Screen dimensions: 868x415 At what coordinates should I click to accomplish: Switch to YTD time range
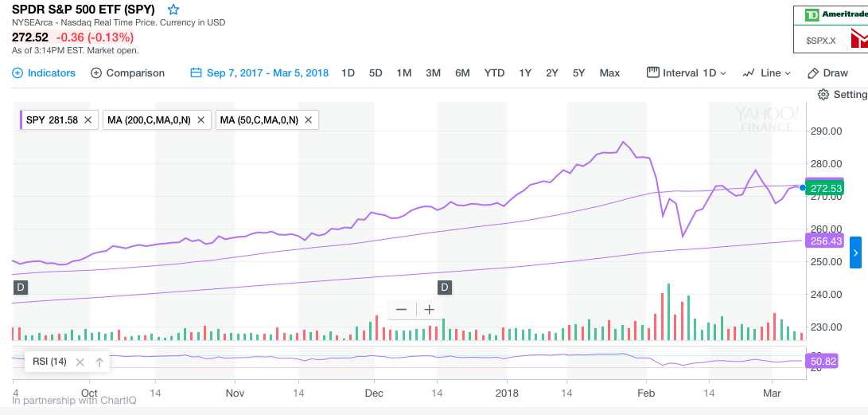click(494, 72)
